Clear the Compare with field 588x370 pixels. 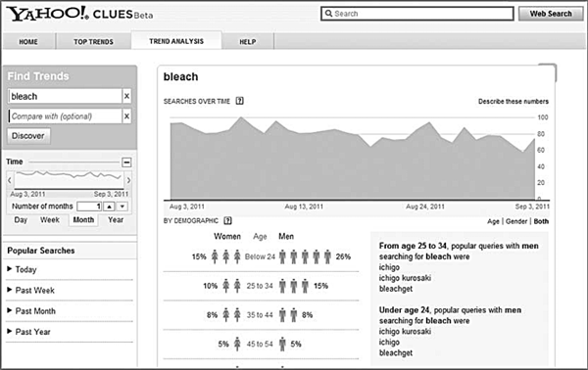(126, 116)
